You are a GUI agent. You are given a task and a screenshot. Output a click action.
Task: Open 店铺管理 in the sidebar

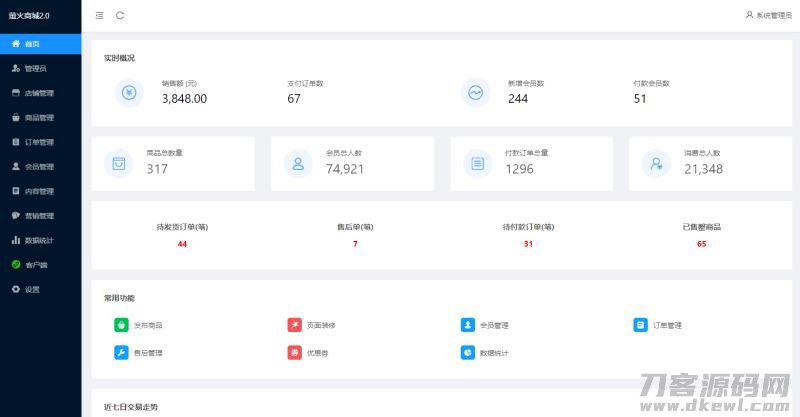[x=41, y=93]
